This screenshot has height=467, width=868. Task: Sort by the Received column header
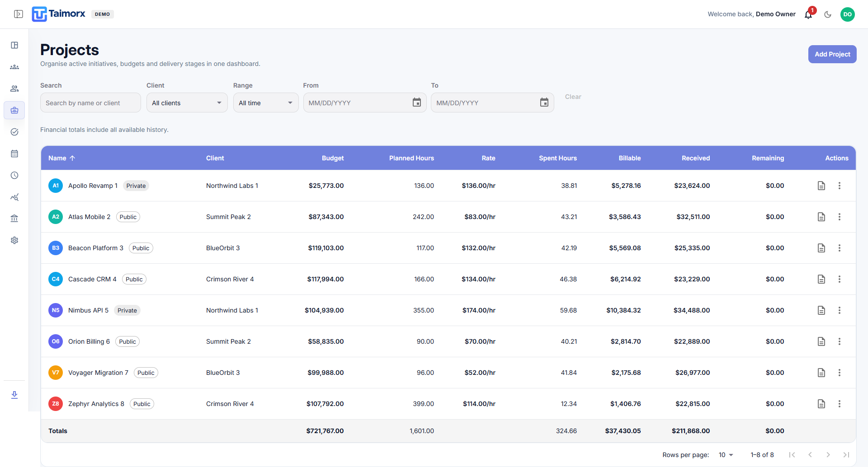coord(696,158)
